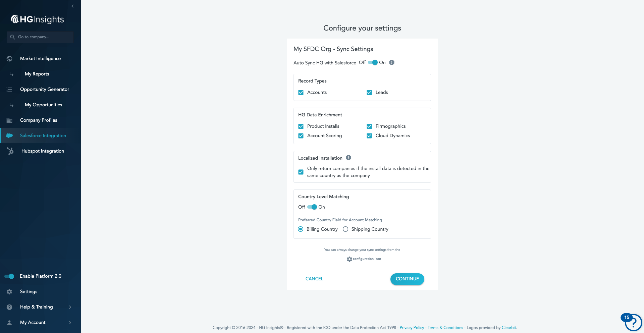
Task: Toggle Auto Sync HG with Salesforce switch
Action: pos(373,62)
